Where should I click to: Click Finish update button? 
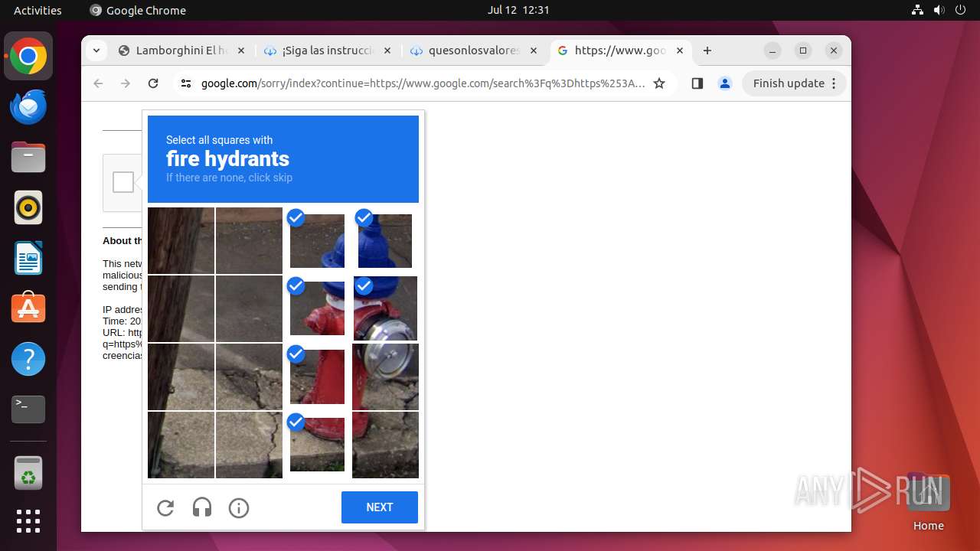point(794,83)
